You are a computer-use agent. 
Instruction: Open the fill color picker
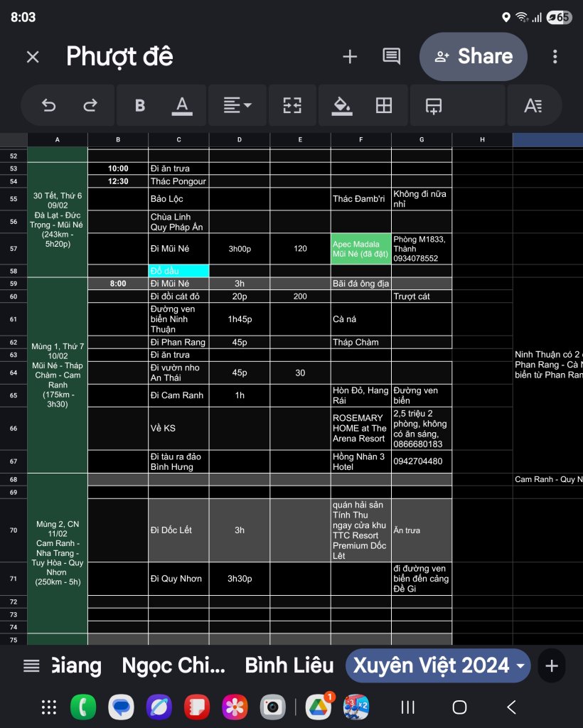click(342, 105)
